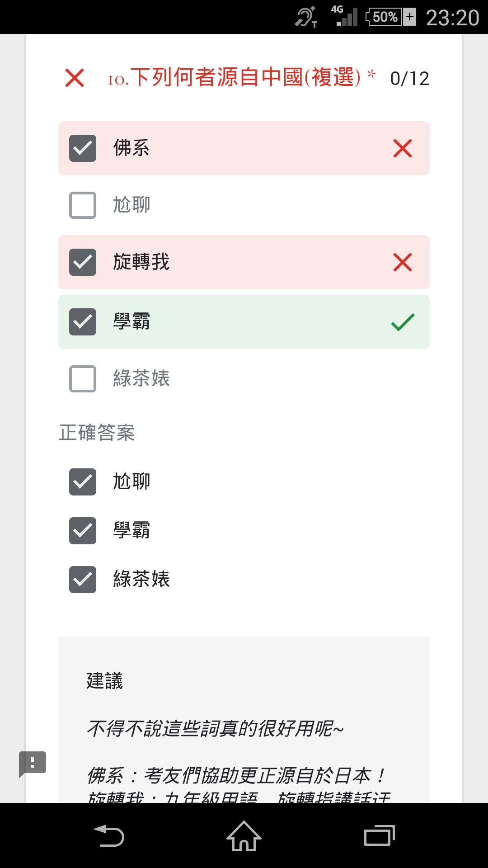Tap the feedback exclamation speech-bubble icon
The width and height of the screenshot is (488, 868).
click(x=33, y=764)
